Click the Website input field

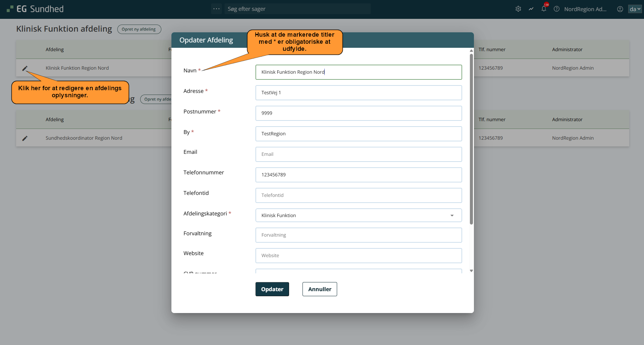point(358,255)
